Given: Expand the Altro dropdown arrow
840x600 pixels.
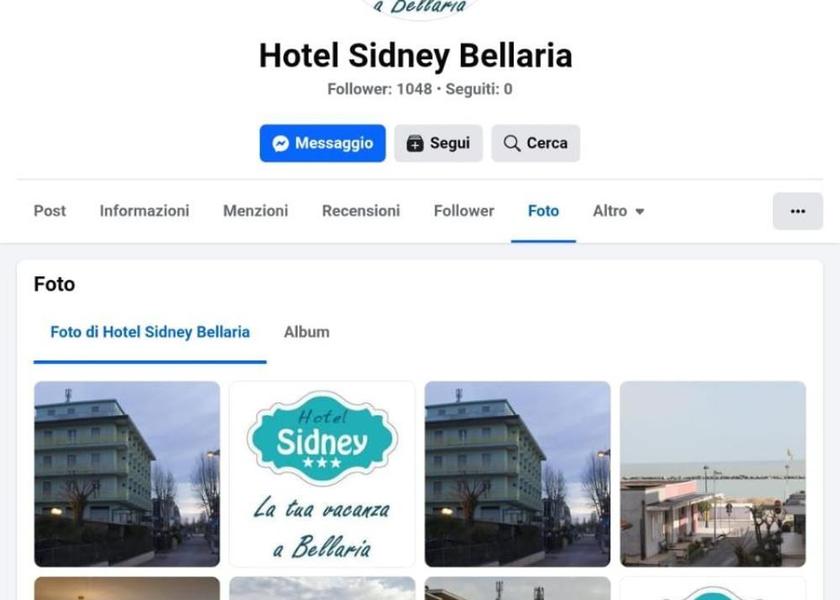Looking at the screenshot, I should click(640, 212).
